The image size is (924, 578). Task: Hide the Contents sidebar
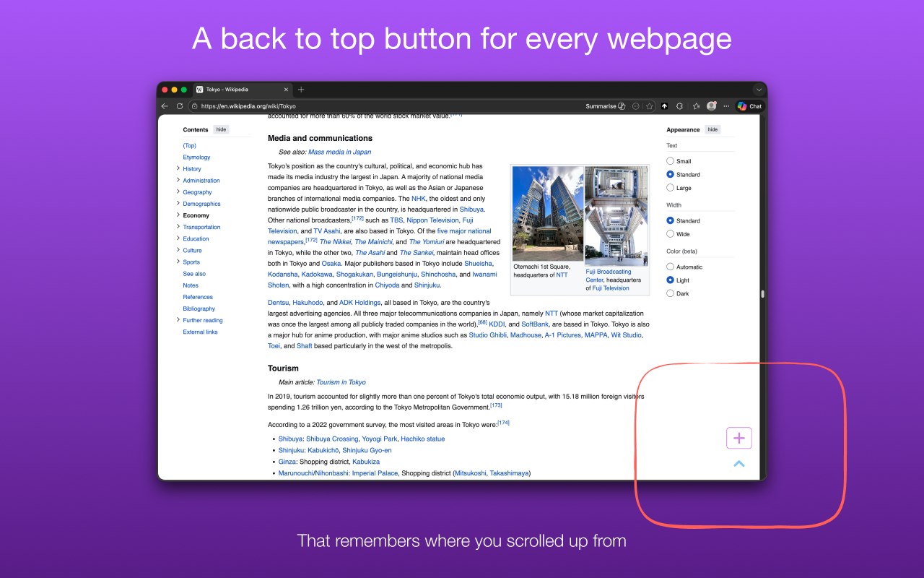click(x=221, y=129)
